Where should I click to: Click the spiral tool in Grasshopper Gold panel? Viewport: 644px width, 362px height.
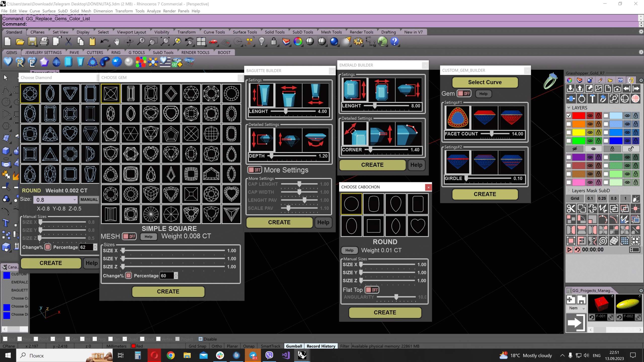[603, 241]
